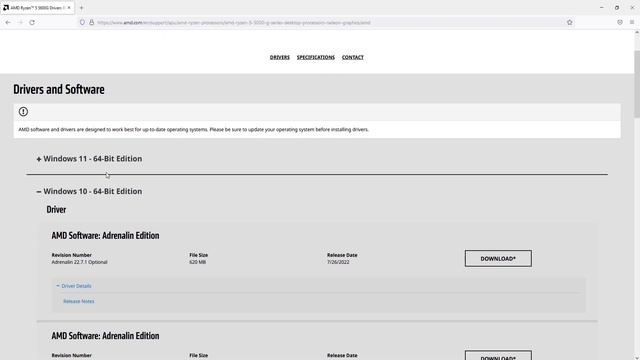Collapse the Driver Details section

[x=74, y=286]
